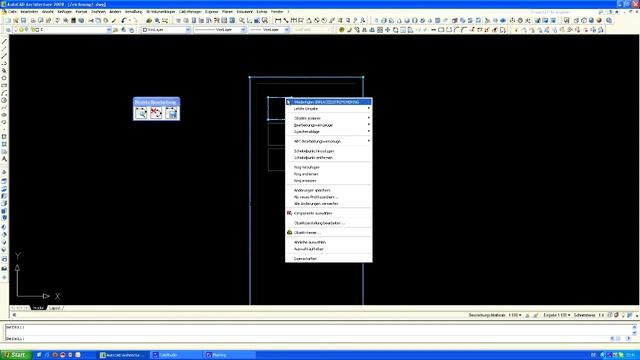The height and width of the screenshot is (360, 640).
Task: Click the linear dimension icon
Action: click(x=278, y=20)
